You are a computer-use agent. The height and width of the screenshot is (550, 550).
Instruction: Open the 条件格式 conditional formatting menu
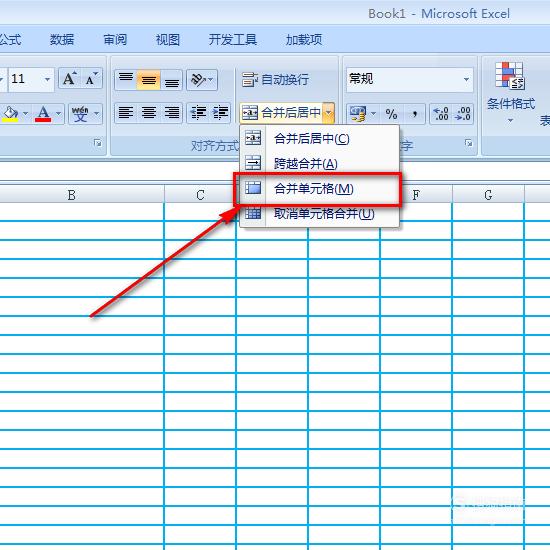[x=510, y=92]
